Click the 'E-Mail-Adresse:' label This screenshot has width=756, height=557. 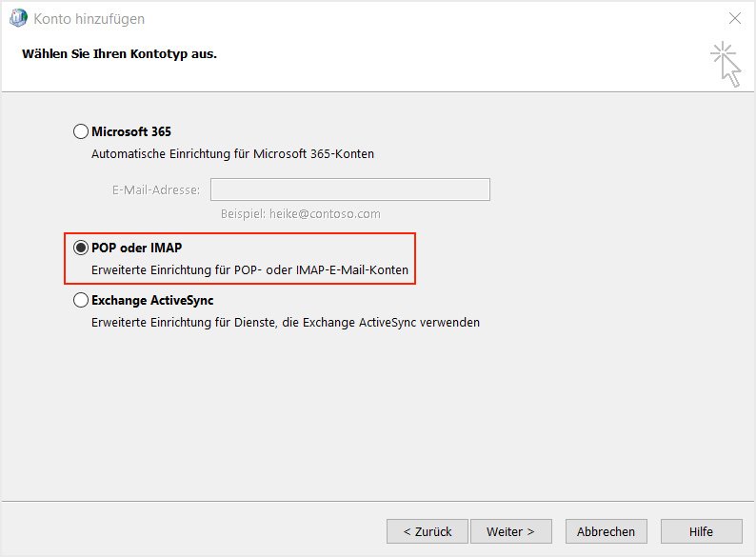pyautogui.click(x=156, y=190)
